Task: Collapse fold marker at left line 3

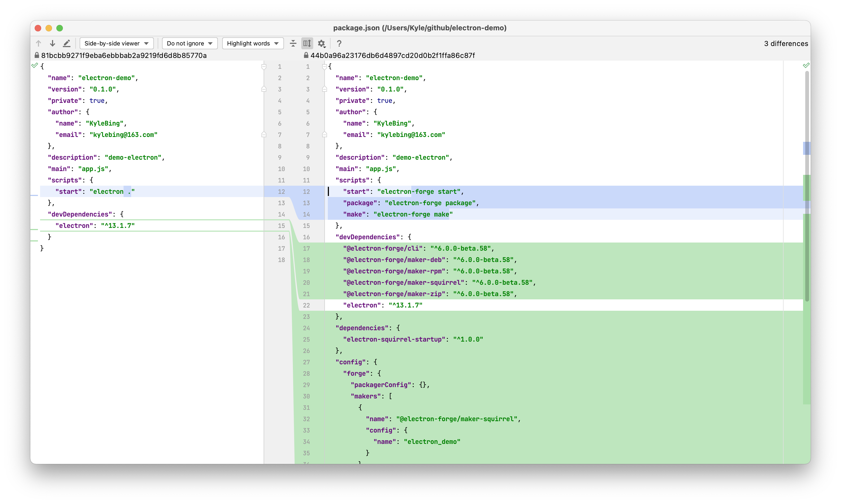Action: [264, 89]
